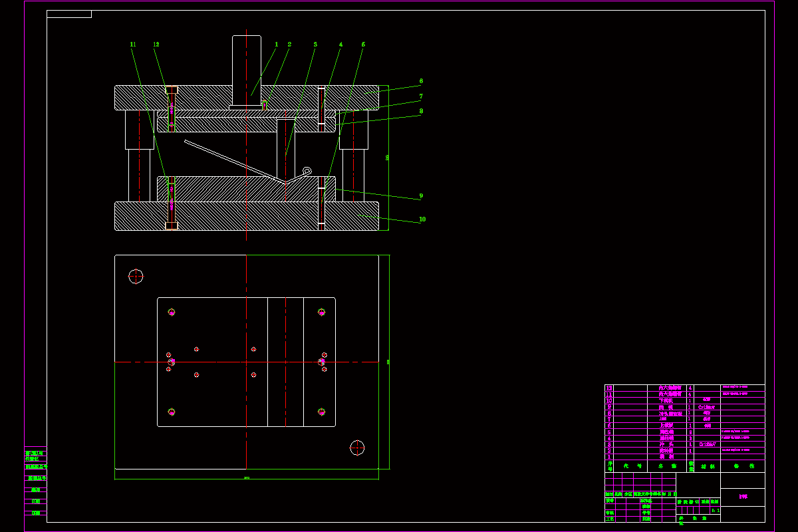798x532 pixels.
Task: Select row number 10 in the parts list
Action: pyautogui.click(x=685, y=400)
